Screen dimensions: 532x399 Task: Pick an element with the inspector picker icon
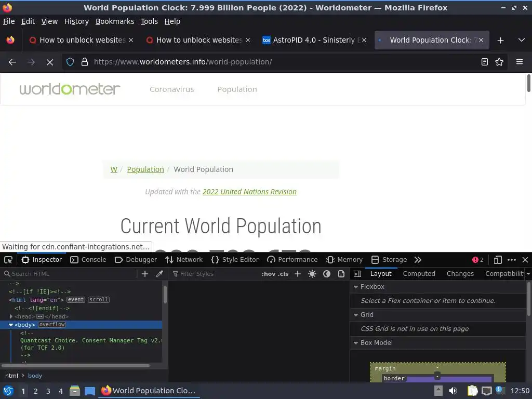pyautogui.click(x=8, y=260)
